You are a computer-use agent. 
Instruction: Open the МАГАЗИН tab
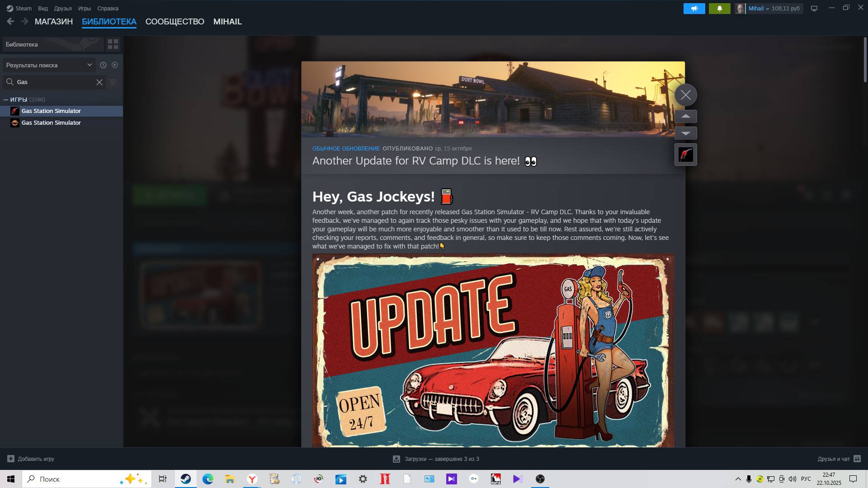tap(53, 22)
